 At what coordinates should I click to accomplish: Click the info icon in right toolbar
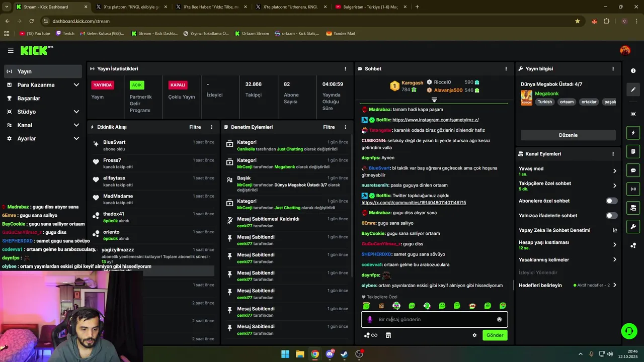633,71
